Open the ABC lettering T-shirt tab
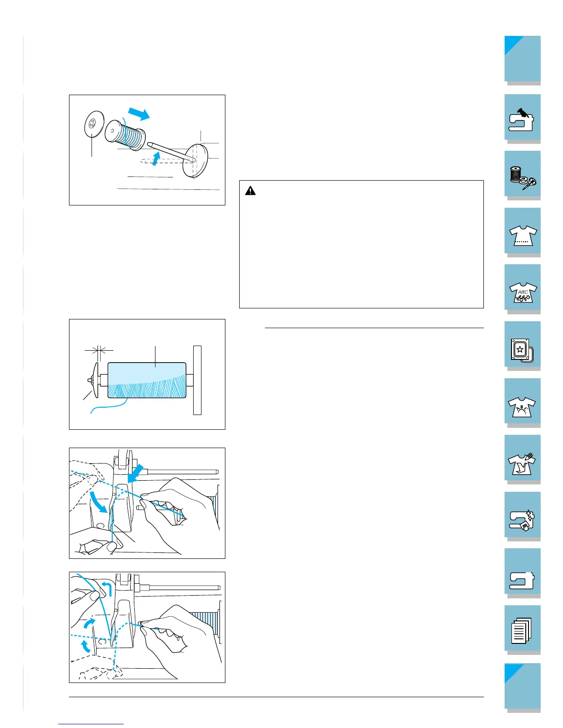The height and width of the screenshot is (728, 563). tap(523, 289)
